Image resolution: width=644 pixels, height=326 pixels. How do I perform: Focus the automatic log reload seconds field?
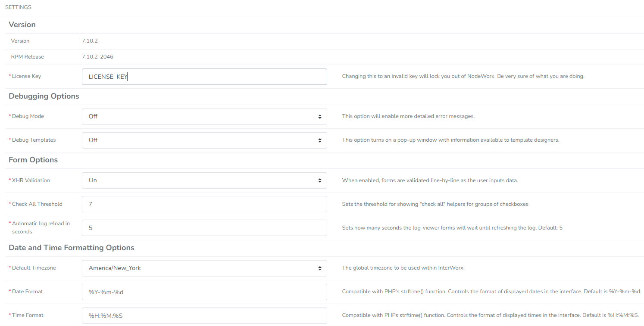(204, 227)
